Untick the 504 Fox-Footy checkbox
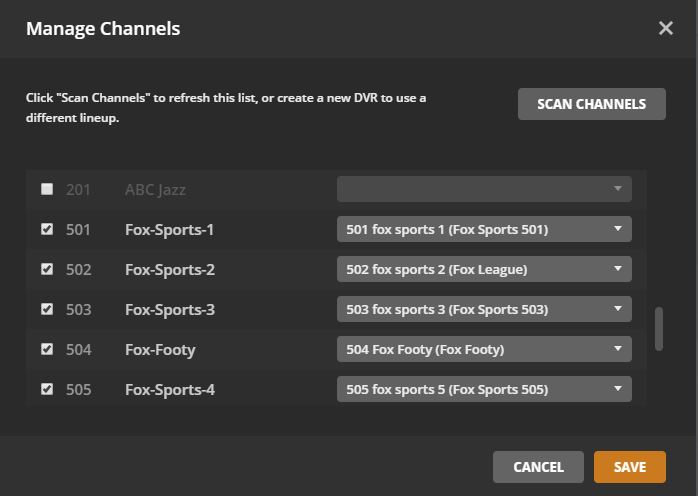Image resolution: width=698 pixels, height=496 pixels. 47,349
